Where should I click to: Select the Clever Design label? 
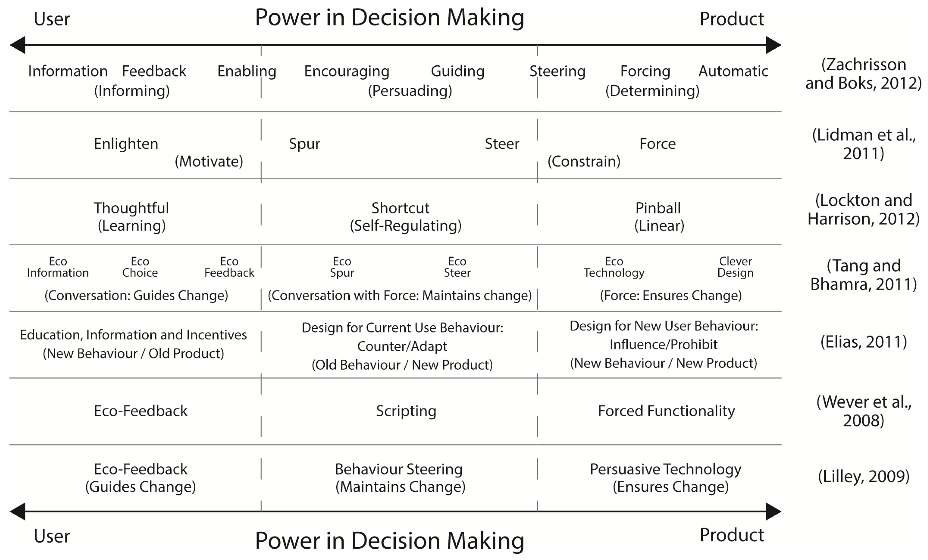(x=735, y=267)
